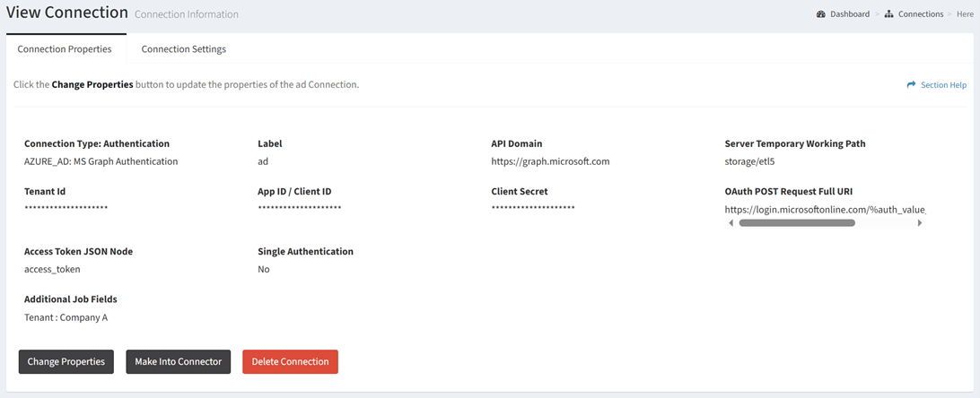The width and height of the screenshot is (980, 398).
Task: Click the OAuth URI horizontal scrollbar thumb
Action: pos(796,223)
